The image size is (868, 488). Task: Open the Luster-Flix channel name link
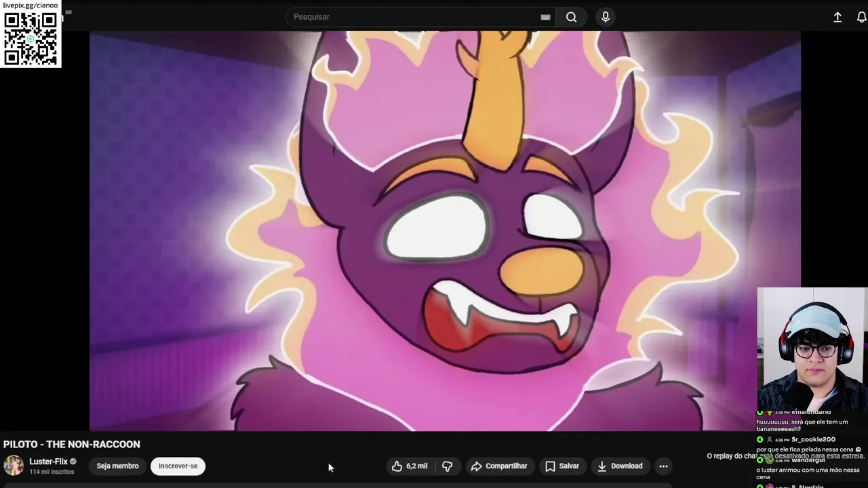(x=48, y=462)
